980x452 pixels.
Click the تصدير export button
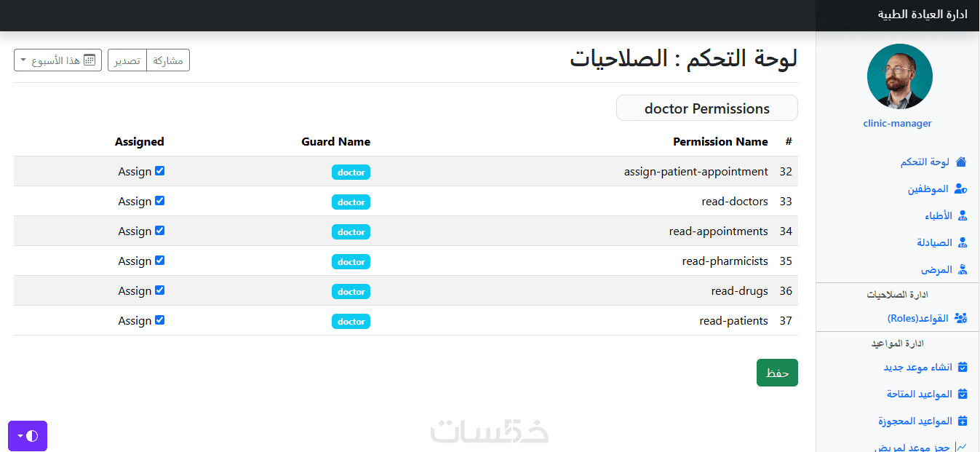click(x=127, y=60)
